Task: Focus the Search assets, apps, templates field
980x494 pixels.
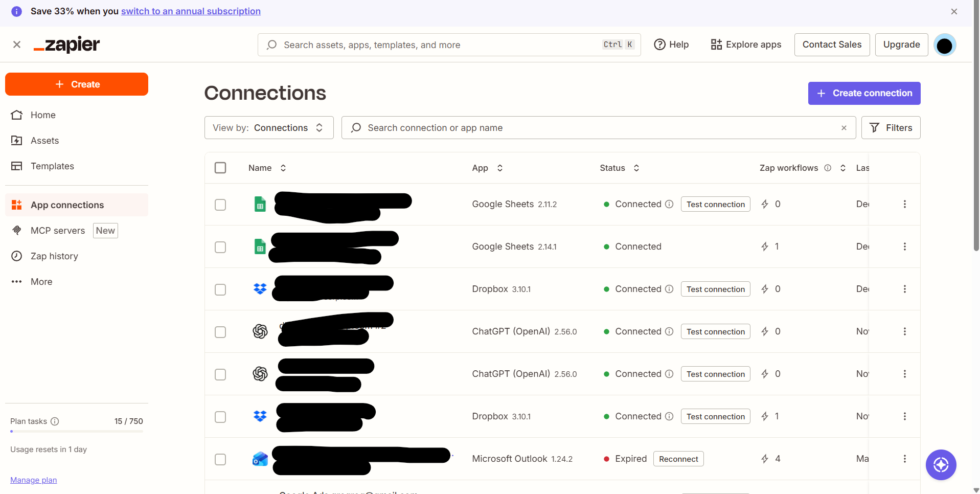Action: [449, 45]
